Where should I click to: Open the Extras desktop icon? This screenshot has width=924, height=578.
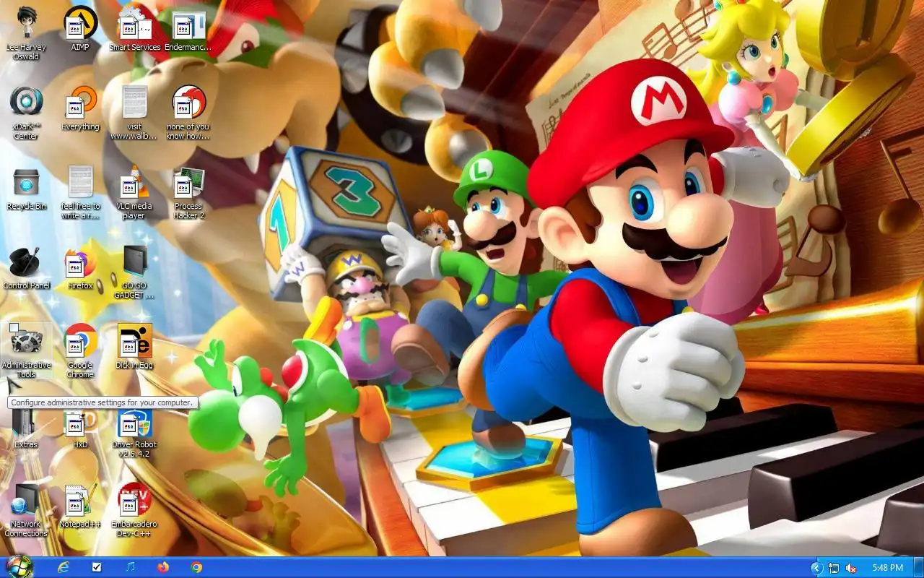click(x=26, y=428)
